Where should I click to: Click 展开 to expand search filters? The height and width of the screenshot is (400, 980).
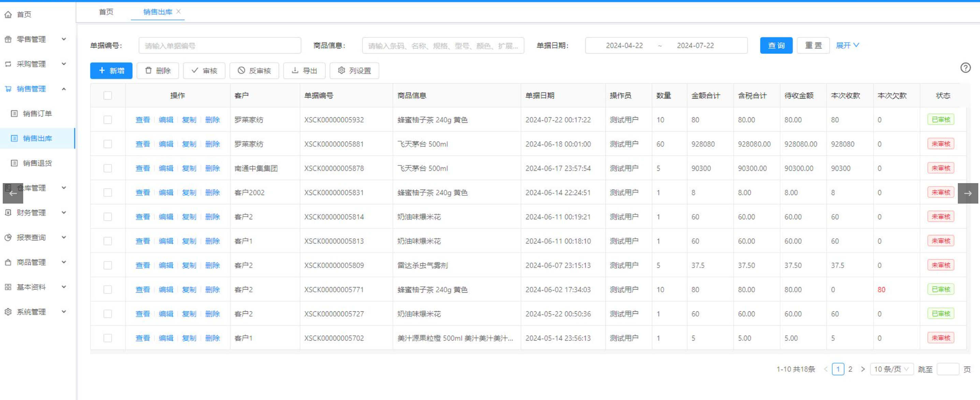[x=847, y=45]
